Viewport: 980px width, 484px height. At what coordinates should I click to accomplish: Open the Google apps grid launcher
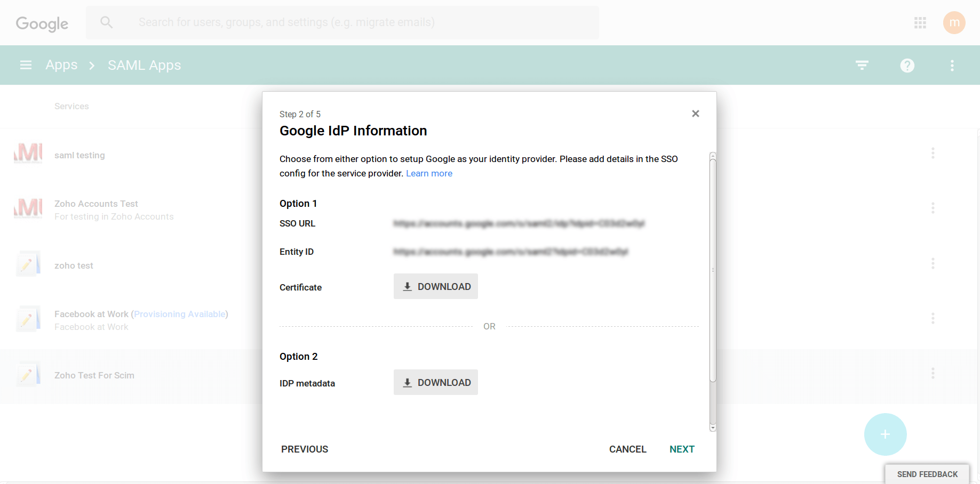tap(920, 22)
